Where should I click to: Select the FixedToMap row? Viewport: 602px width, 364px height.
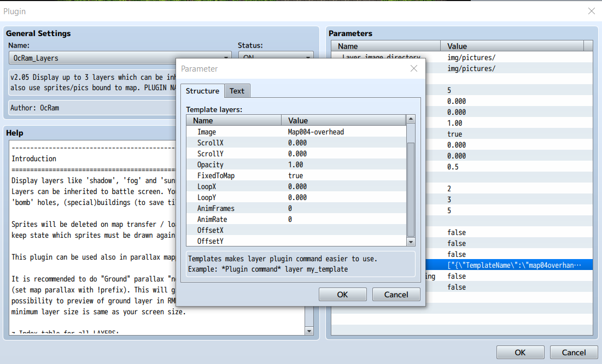click(x=296, y=175)
